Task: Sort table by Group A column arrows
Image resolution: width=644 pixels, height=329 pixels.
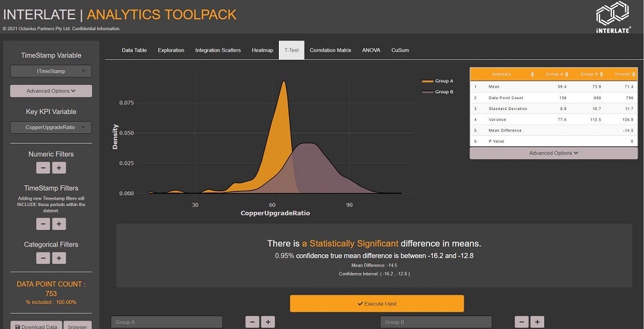Action: click(567, 74)
